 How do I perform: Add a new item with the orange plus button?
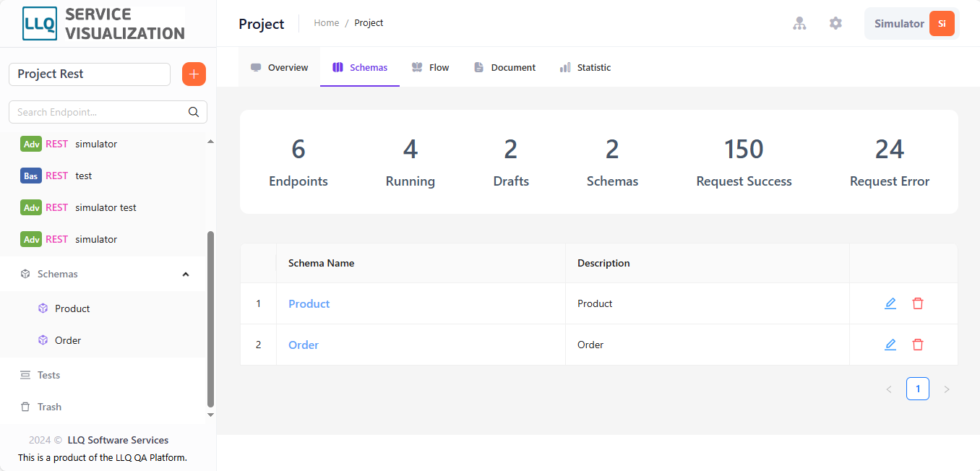click(194, 74)
